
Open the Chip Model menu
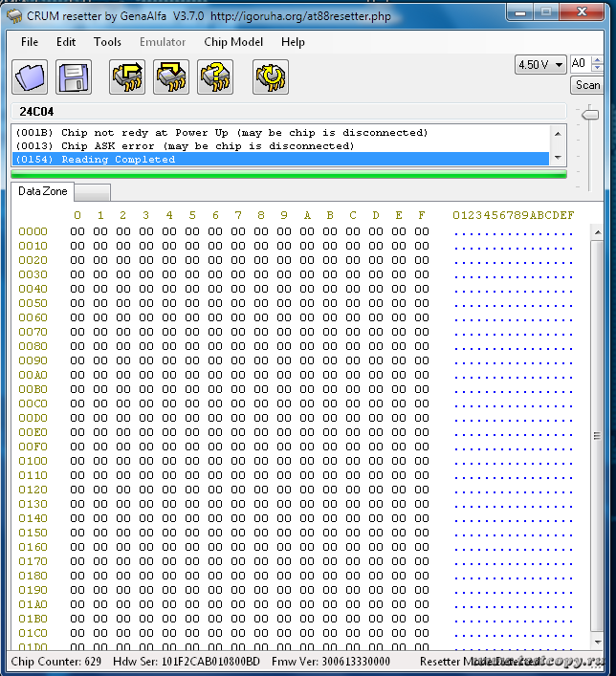pyautogui.click(x=233, y=42)
